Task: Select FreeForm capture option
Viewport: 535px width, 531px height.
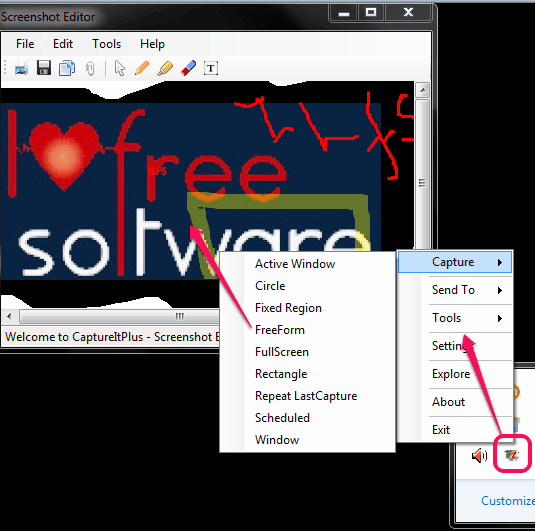Action: 307,330
